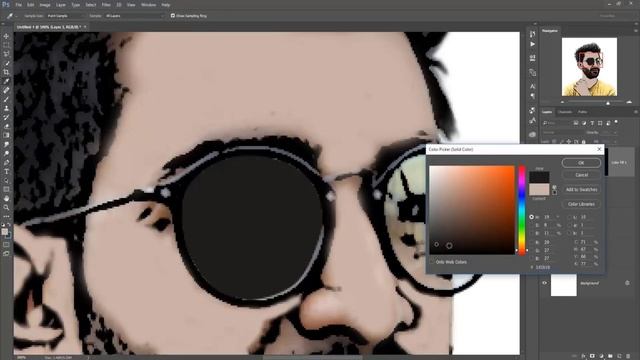640x360 pixels.
Task: Select the R red radio button
Action: (x=531, y=242)
